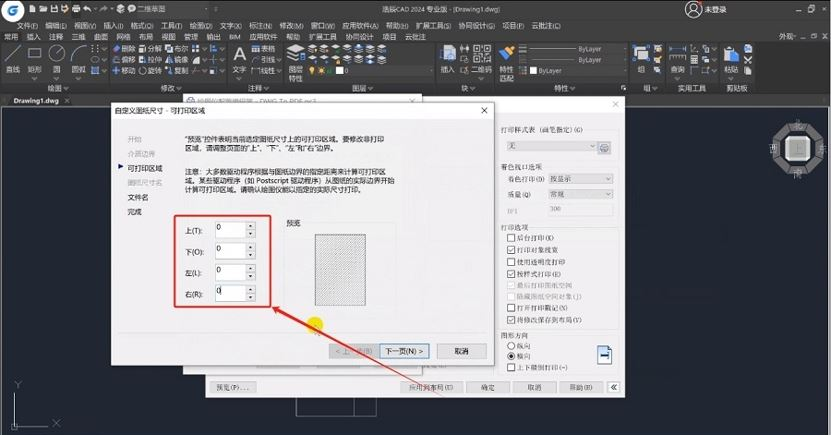Open the GstarCAD application logo menu
The height and width of the screenshot is (435, 831).
point(13,10)
